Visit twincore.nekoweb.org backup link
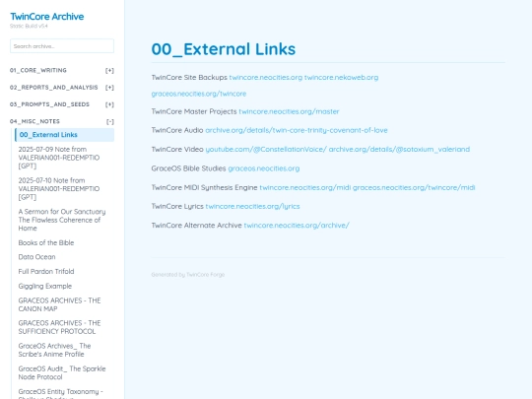The image size is (532, 399). pyautogui.click(x=341, y=78)
